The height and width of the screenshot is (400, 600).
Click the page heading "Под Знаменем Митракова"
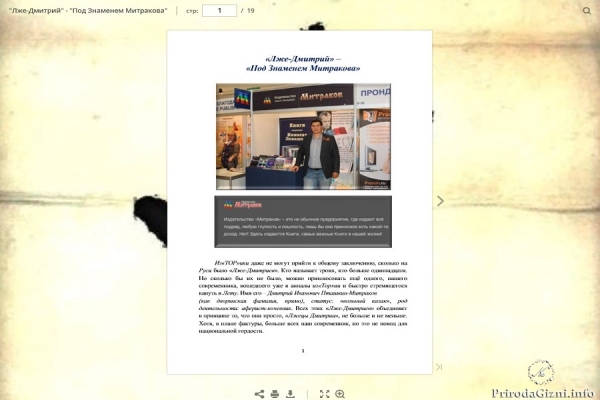[303, 69]
